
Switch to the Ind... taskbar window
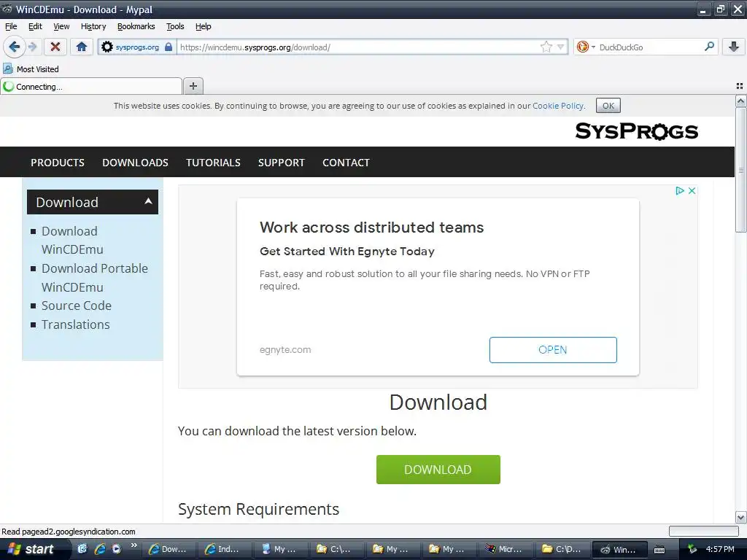pyautogui.click(x=225, y=549)
